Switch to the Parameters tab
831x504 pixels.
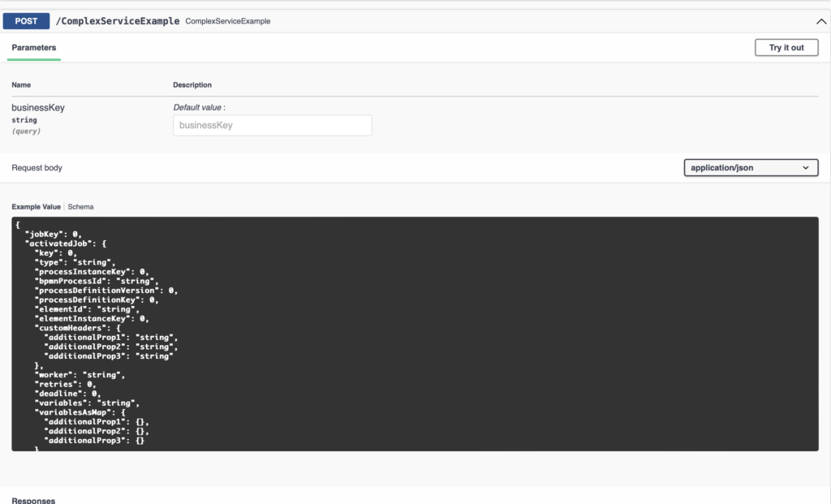34,48
